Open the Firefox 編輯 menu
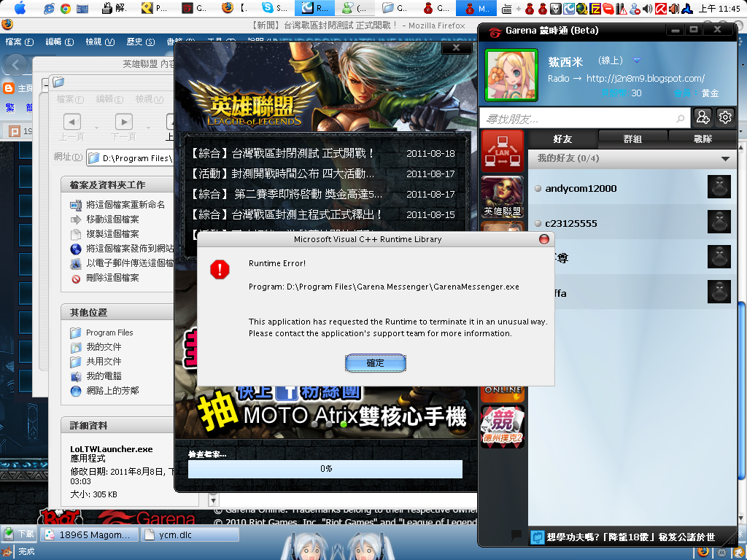Image resolution: width=747 pixels, height=560 pixels. point(60,42)
